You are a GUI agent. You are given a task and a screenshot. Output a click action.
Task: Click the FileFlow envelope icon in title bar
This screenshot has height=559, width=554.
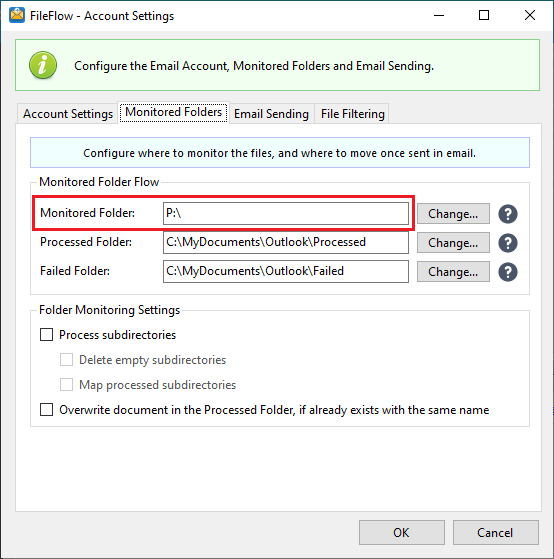click(17, 15)
